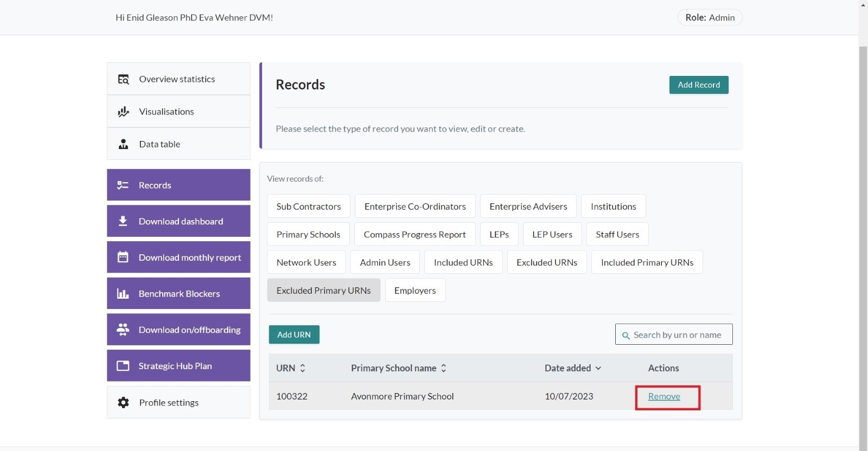The height and width of the screenshot is (451, 868).
Task: Open Overview statistics page
Action: (x=178, y=79)
